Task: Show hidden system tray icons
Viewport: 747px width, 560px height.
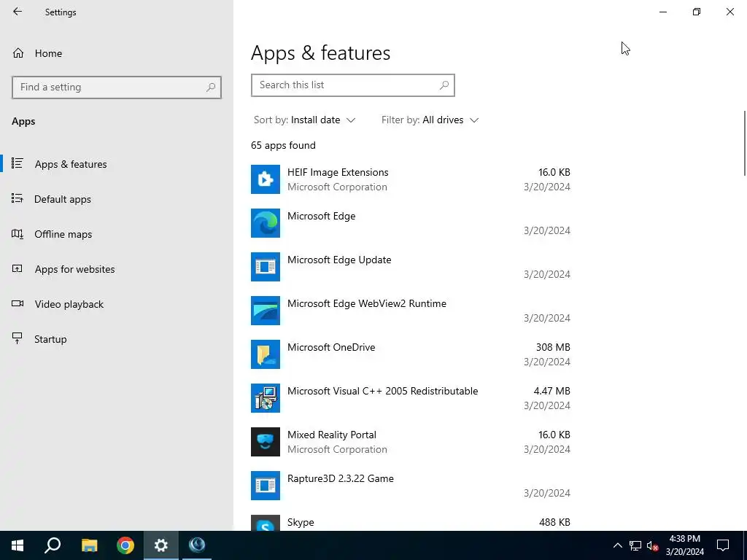Action: pyautogui.click(x=617, y=545)
